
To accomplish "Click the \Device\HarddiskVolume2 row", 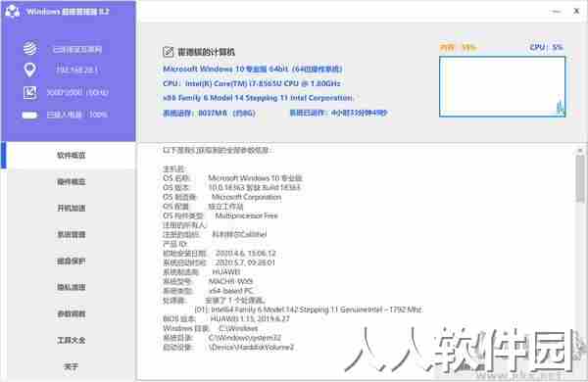I will coord(228,347).
